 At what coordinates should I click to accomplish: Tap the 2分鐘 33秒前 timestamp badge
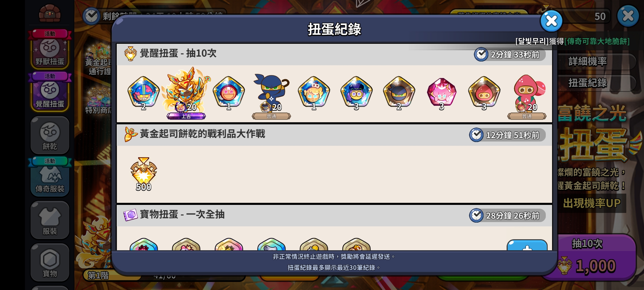click(x=510, y=55)
